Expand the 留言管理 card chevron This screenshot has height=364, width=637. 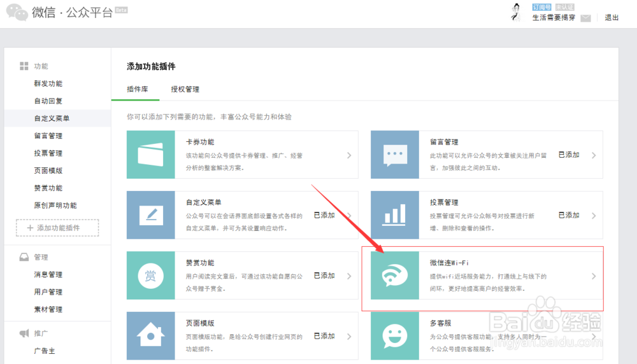(594, 155)
